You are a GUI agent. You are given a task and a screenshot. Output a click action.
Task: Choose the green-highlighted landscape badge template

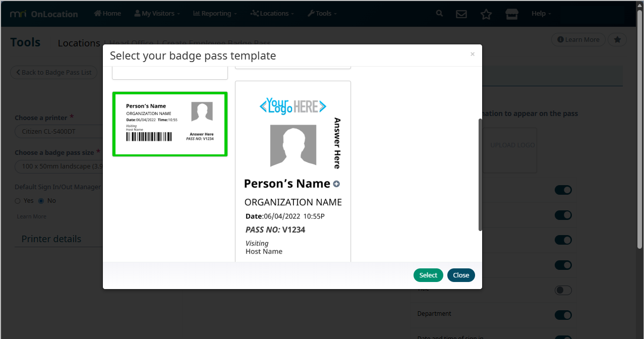coord(169,124)
